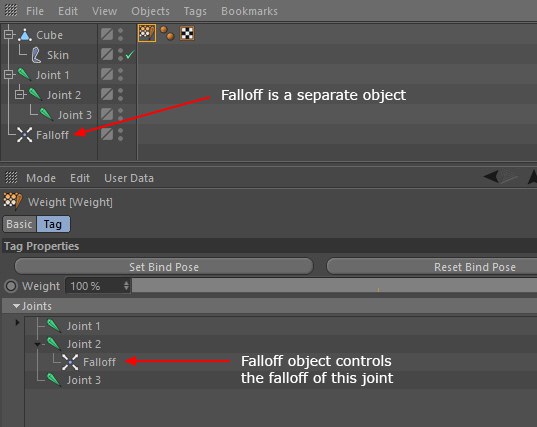The height and width of the screenshot is (427, 537).
Task: Toggle the Weight animation radio circle
Action: [x=11, y=286]
